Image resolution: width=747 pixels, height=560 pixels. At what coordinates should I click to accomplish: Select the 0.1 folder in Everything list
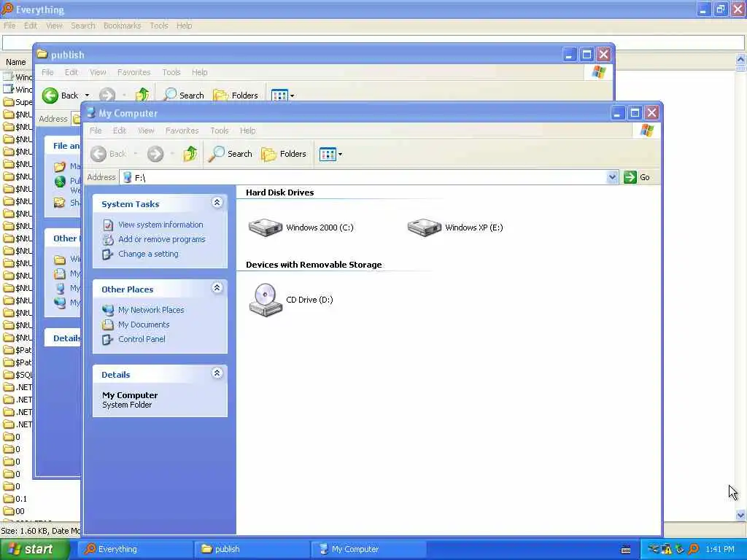pos(15,499)
